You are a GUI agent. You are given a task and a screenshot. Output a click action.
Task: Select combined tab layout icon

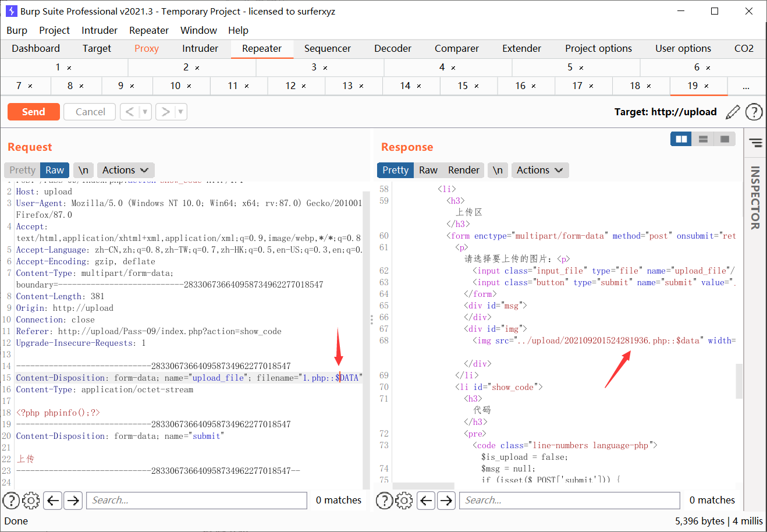(725, 139)
